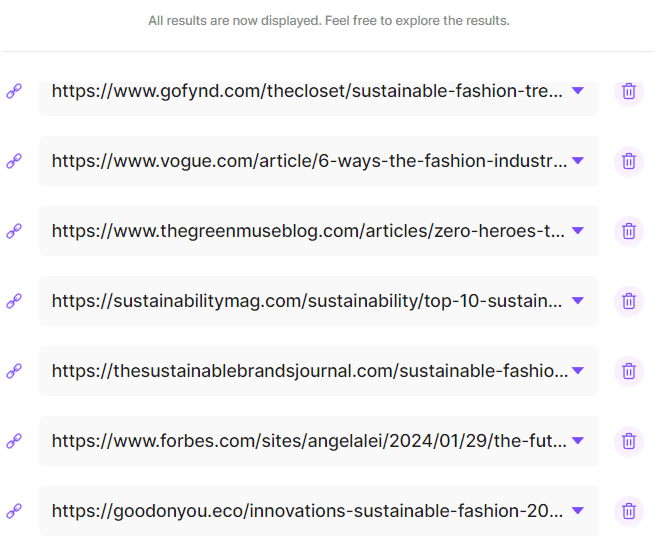Viewport: 667px width, 555px height.
Task: Trash the thesustainablebrandsjournal.com entry
Action: (x=628, y=371)
